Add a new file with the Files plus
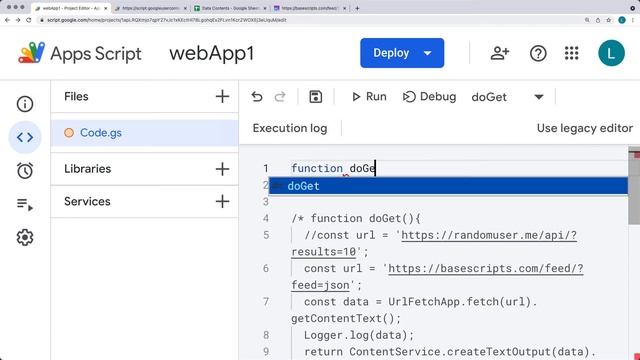Viewport: 640px width, 360px height. [x=222, y=97]
